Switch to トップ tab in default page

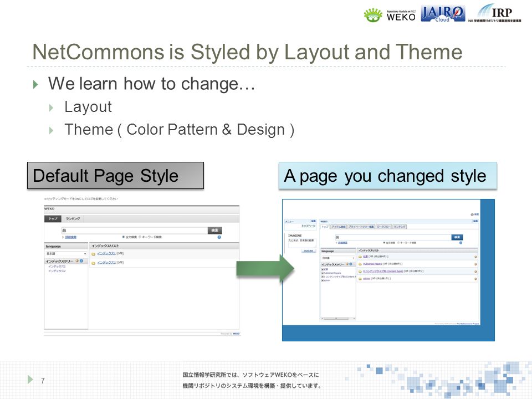tap(53, 219)
